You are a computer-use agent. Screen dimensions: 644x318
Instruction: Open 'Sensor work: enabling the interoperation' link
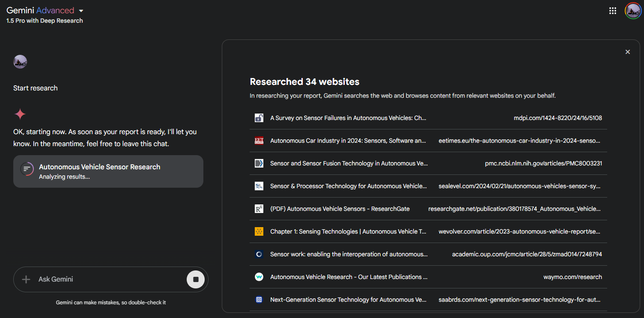pos(349,254)
